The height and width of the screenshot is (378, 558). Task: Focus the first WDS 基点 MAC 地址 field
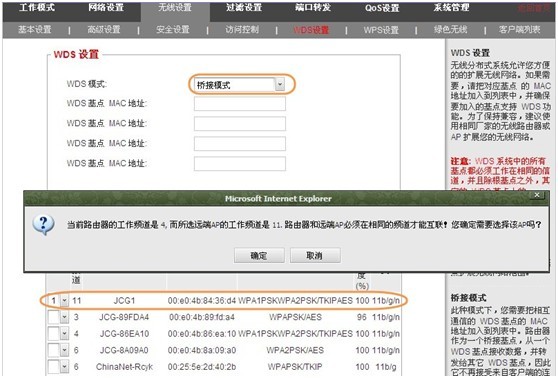(240, 104)
